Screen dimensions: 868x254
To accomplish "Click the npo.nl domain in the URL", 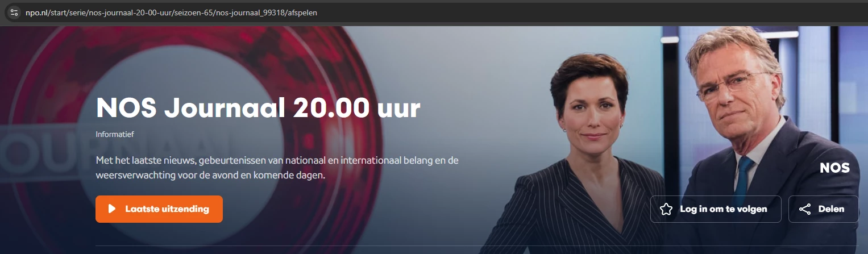I will (x=38, y=13).
